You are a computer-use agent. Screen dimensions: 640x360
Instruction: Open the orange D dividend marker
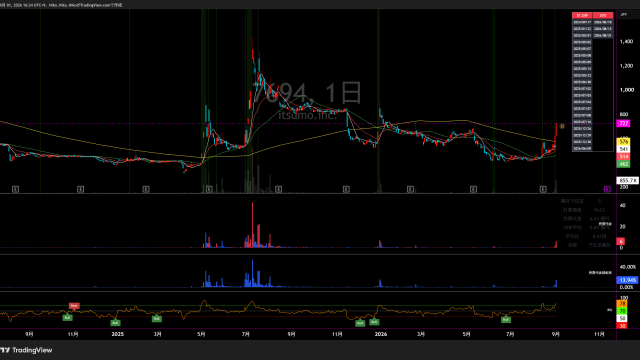click(562, 126)
